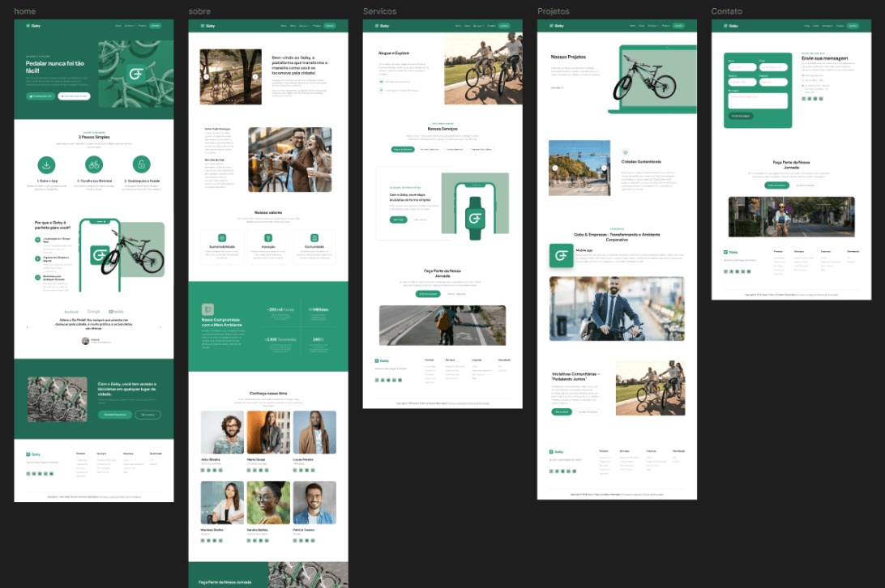Click the envelope icon next to the contact email
Viewport: 885px width, 588px height.
click(x=803, y=75)
